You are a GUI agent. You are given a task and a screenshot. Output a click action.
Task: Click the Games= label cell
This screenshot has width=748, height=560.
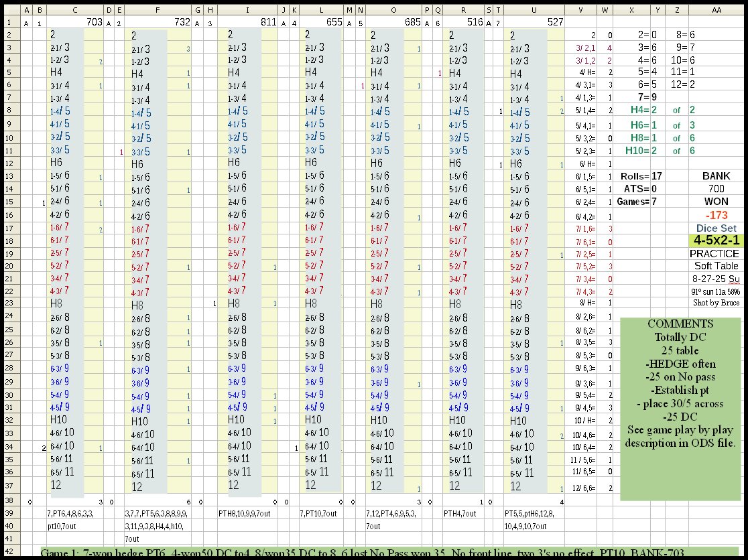tap(632, 202)
